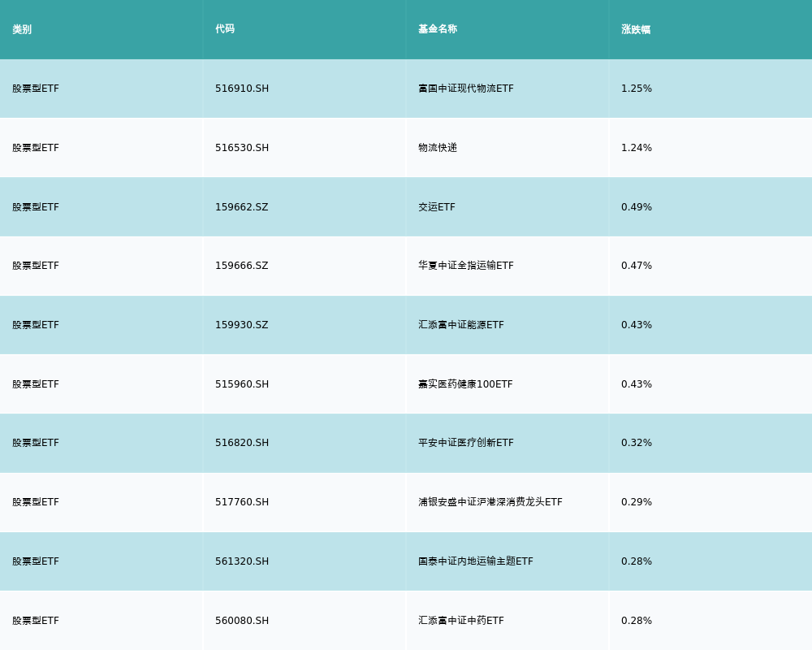Select fund name 嘉实医药健康100ETF
Screen dimensions: 812x650
[465, 384]
